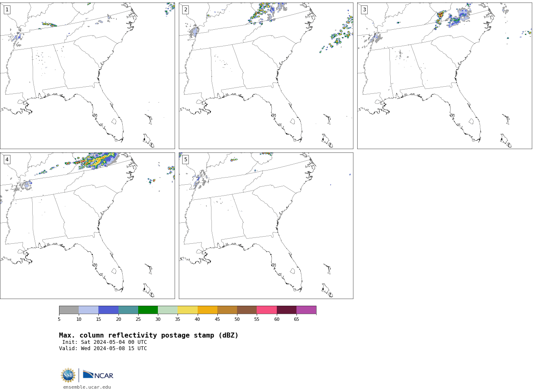Image resolution: width=536 pixels, height=392 pixels.
Task: Select the maroon 60-65 dBZ swatch
Action: 286,310
